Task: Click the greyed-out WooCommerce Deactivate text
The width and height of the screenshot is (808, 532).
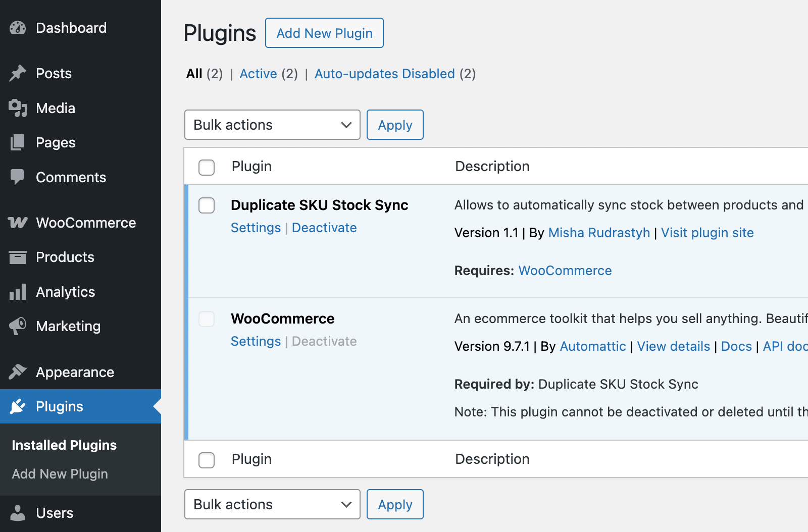Action: click(x=324, y=341)
